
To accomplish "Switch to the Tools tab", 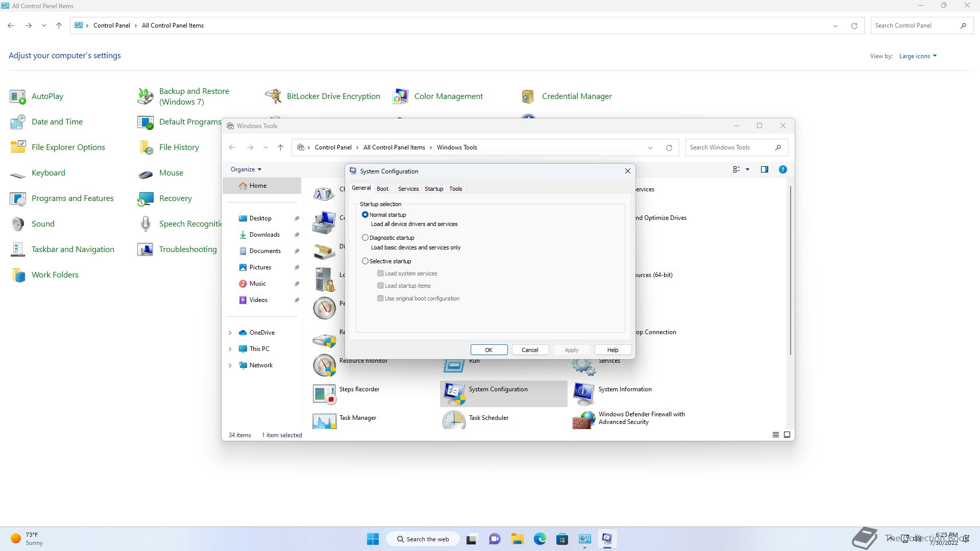I will coord(455,189).
